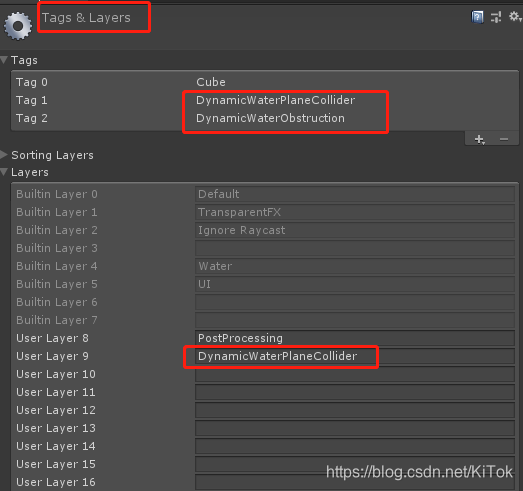This screenshot has height=491, width=523.
Task: Add a new tag with plus button
Action: click(x=480, y=139)
